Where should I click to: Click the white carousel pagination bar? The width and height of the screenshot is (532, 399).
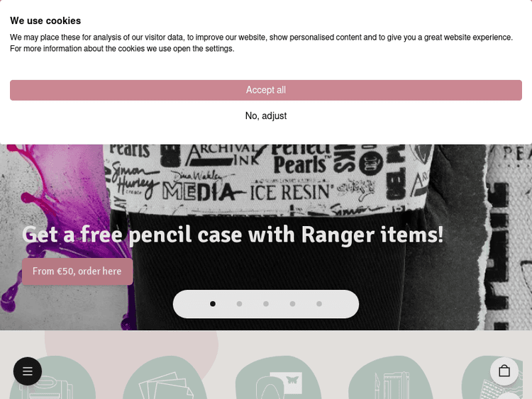coord(266,304)
